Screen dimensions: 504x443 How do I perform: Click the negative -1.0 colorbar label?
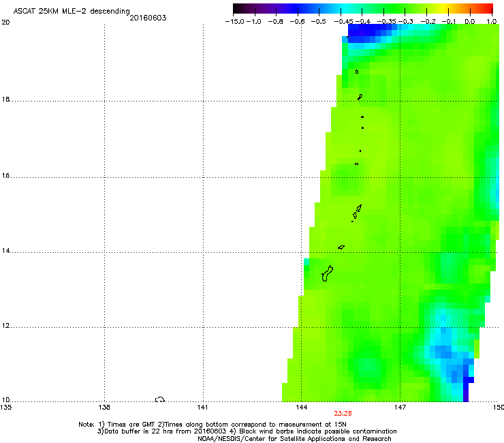pos(254,22)
